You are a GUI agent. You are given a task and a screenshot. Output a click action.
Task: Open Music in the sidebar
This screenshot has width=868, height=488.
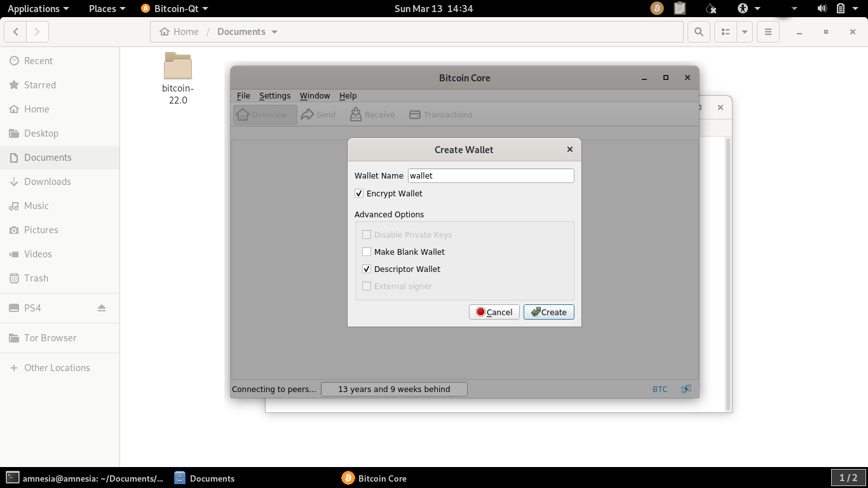[x=60, y=206]
